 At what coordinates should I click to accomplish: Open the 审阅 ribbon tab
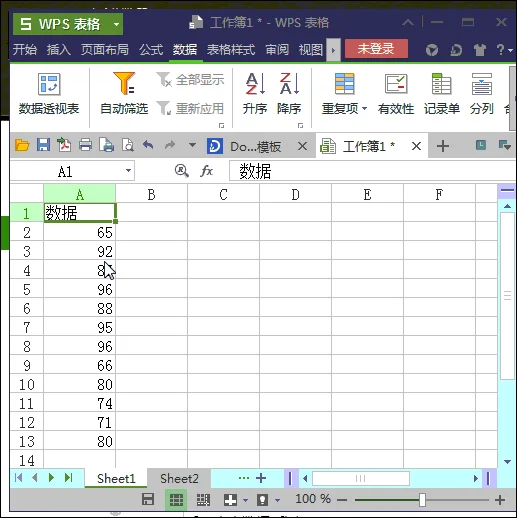pos(277,50)
